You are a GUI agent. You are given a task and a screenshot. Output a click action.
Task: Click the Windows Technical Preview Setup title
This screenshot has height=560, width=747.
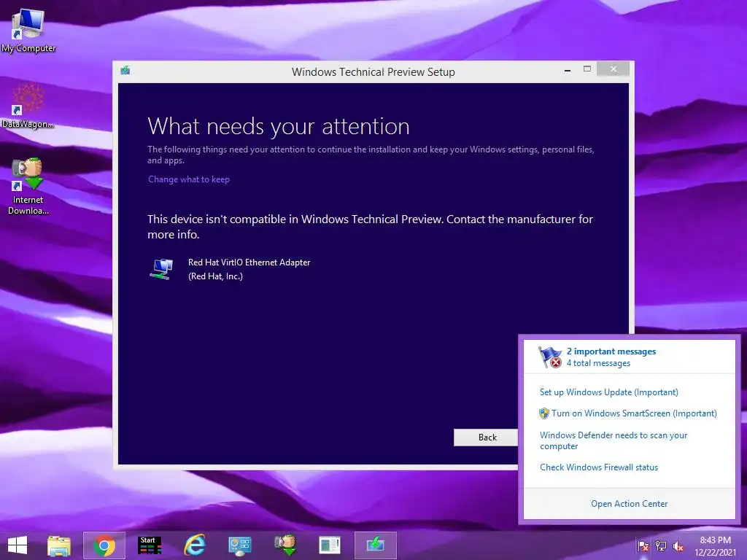[373, 72]
